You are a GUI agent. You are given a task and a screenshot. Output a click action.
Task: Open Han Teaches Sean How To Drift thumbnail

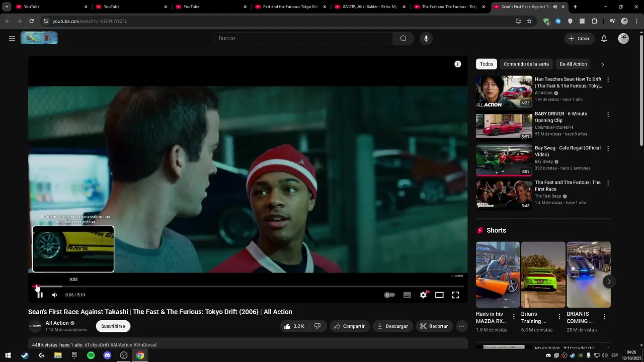504,92
